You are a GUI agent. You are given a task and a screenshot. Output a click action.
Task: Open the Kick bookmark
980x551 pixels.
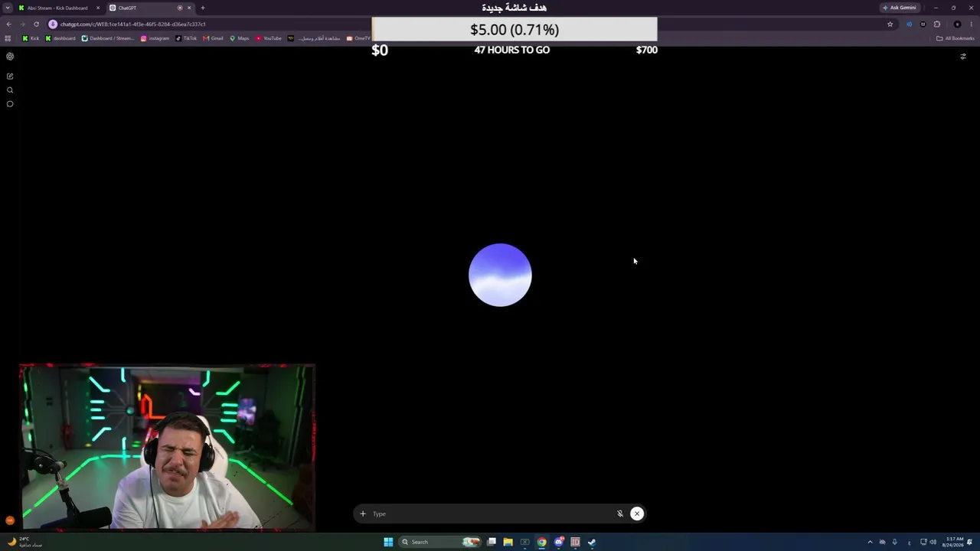(31, 38)
